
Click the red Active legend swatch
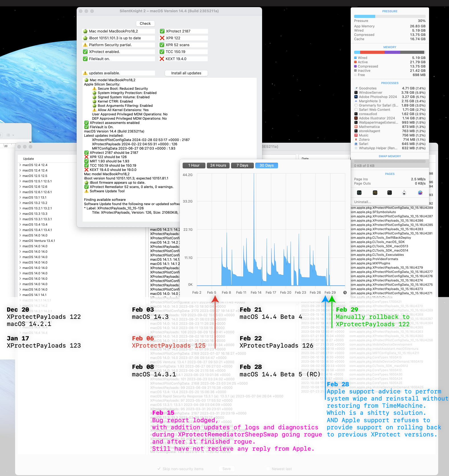pos(356,62)
